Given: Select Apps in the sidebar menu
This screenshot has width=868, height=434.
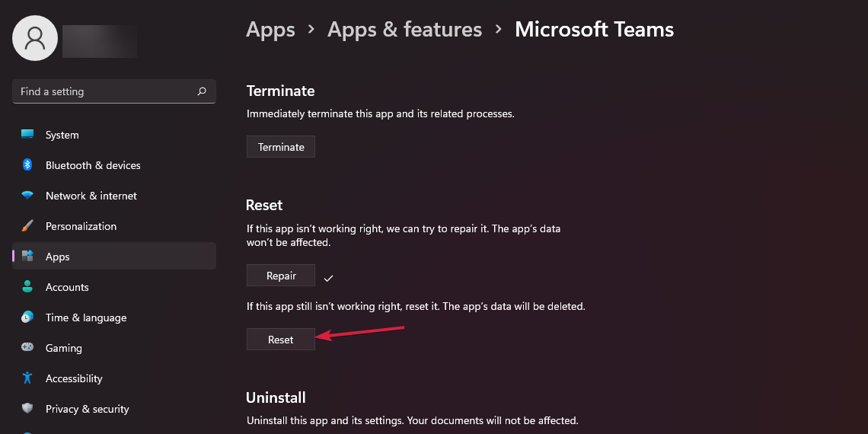Looking at the screenshot, I should pos(58,257).
